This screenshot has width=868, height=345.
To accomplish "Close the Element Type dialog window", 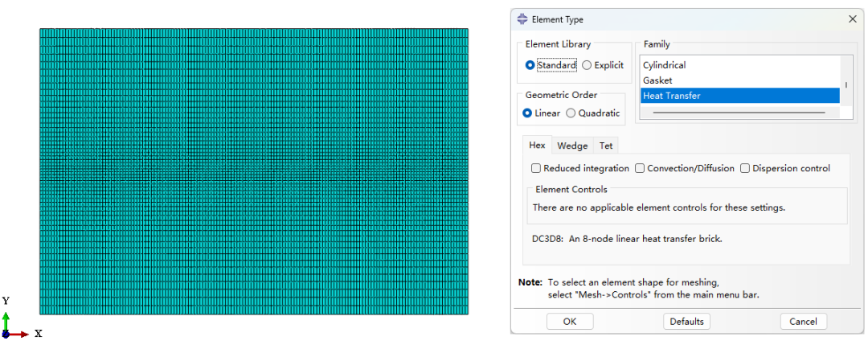I will [x=853, y=19].
